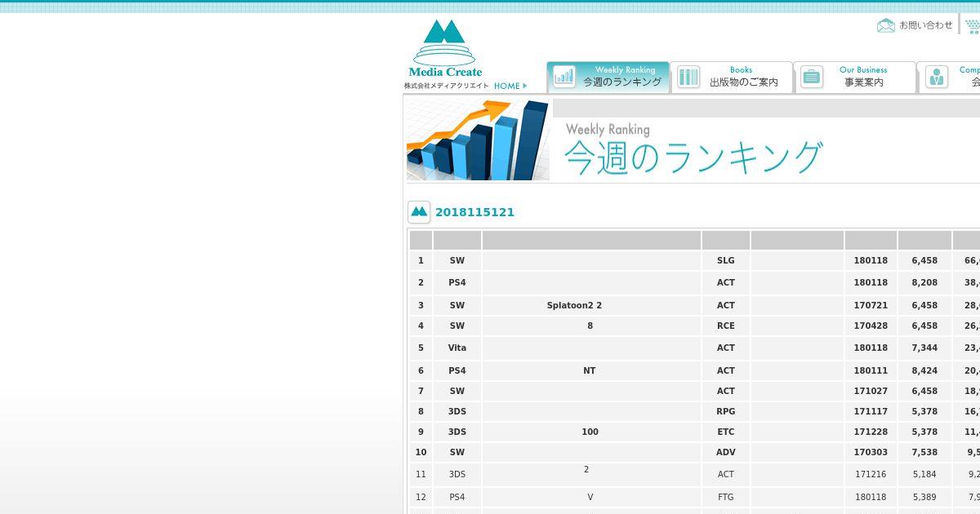Image resolution: width=980 pixels, height=514 pixels.
Task: Click the envelope contact icon
Action: tap(886, 25)
